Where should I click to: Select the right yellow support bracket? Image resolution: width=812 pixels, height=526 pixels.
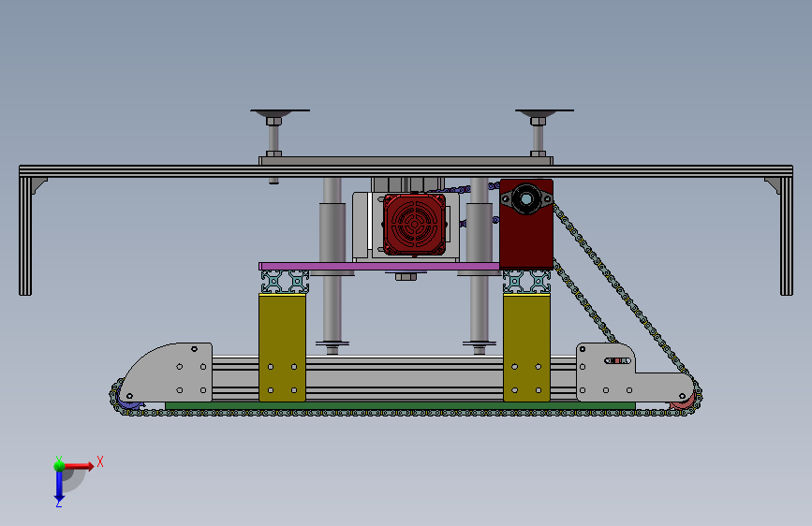(x=526, y=347)
